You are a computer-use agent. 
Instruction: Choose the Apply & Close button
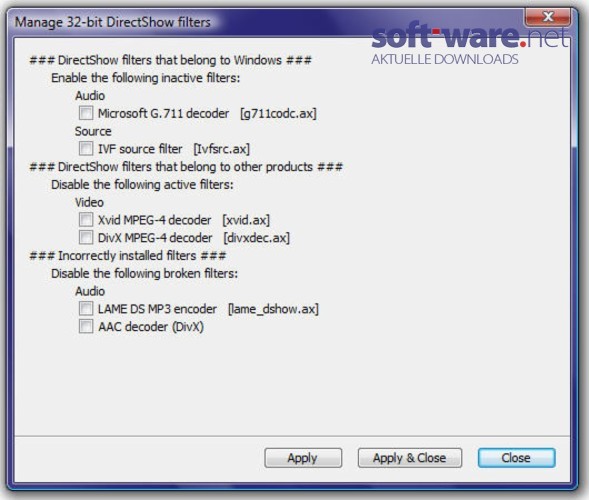[409, 458]
